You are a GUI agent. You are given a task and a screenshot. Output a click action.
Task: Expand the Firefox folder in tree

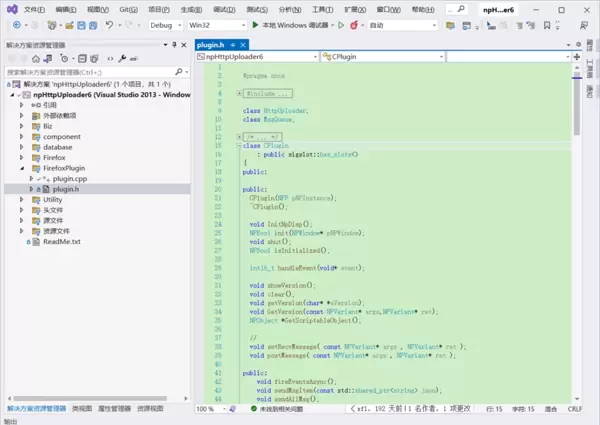(22, 157)
